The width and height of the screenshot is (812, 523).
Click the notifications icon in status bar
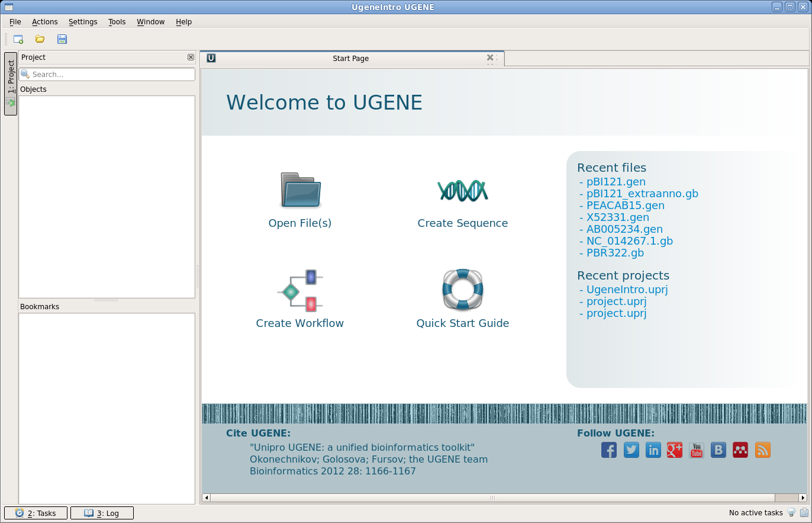[804, 513]
